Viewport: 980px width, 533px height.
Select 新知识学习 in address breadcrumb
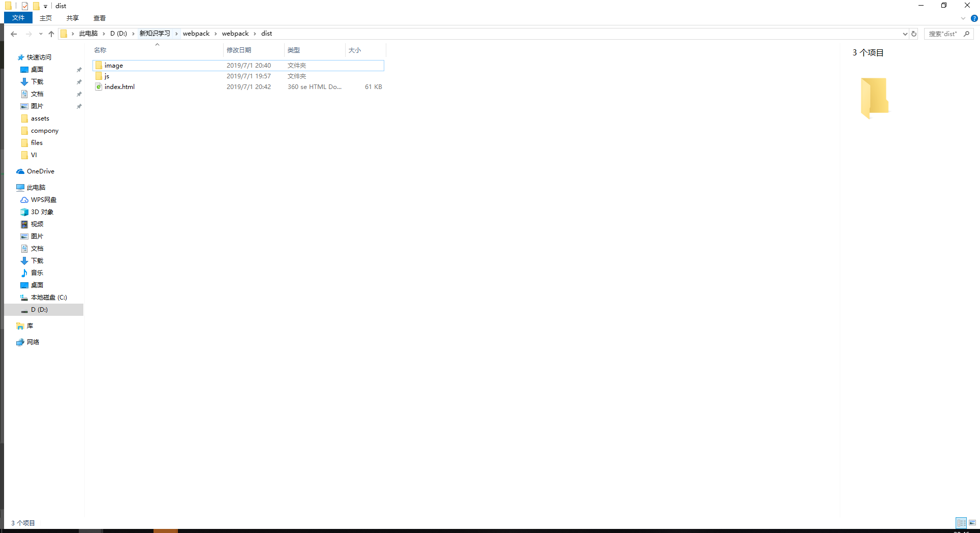click(x=155, y=34)
